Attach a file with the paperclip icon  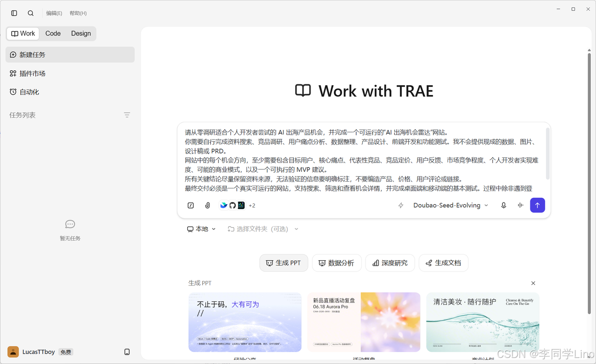(x=208, y=205)
